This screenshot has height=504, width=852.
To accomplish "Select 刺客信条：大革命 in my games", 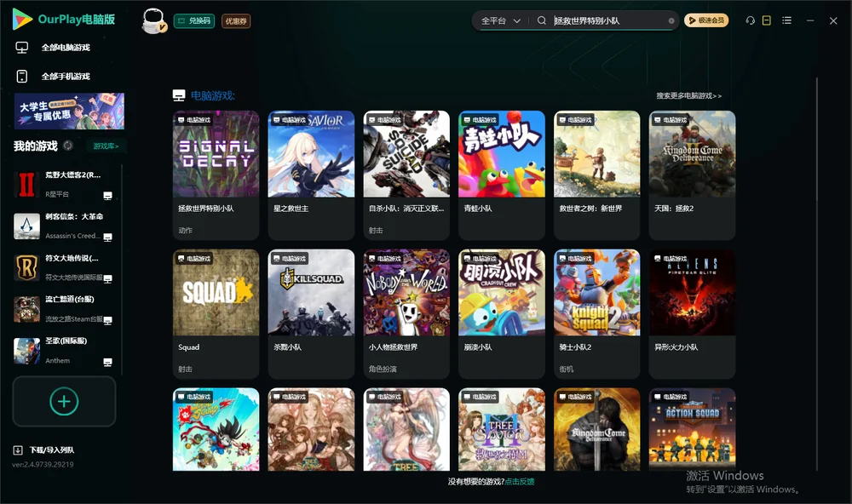I will pyautogui.click(x=63, y=226).
